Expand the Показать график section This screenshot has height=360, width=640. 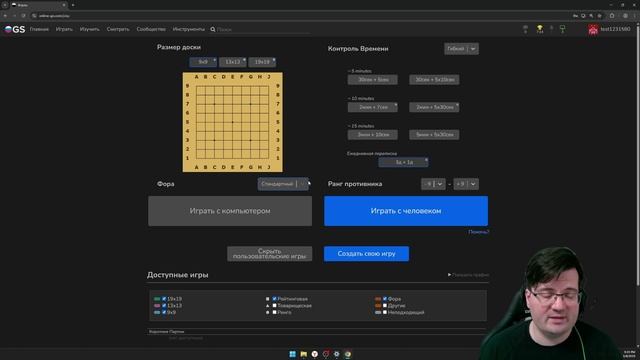pyautogui.click(x=468, y=275)
